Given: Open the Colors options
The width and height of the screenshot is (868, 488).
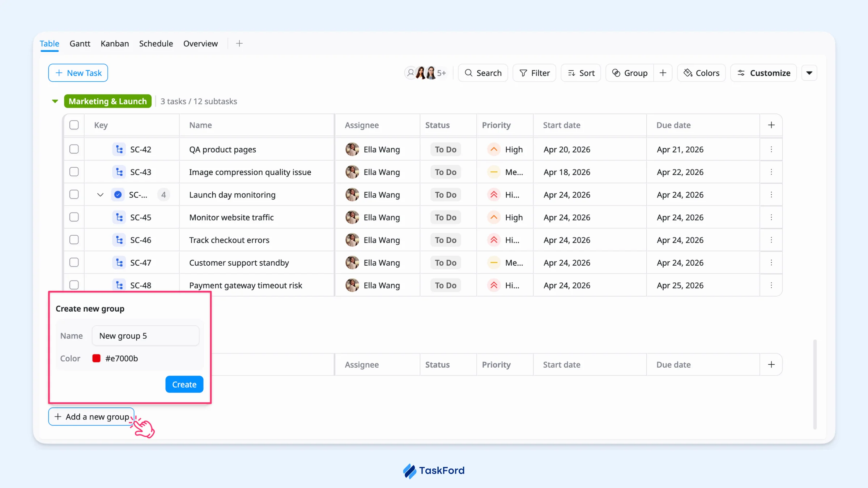Looking at the screenshot, I should (x=701, y=73).
